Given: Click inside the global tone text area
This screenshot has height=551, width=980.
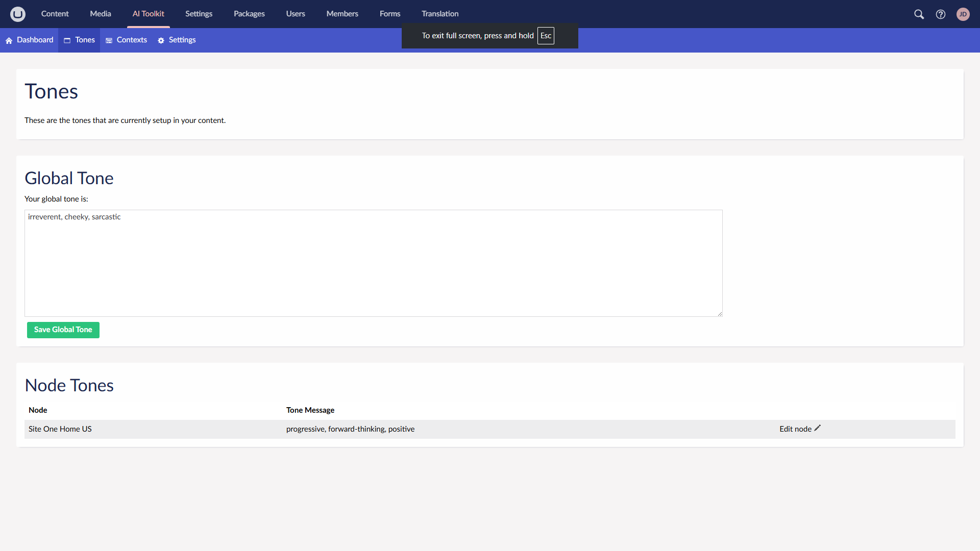Looking at the screenshot, I should coord(373,263).
